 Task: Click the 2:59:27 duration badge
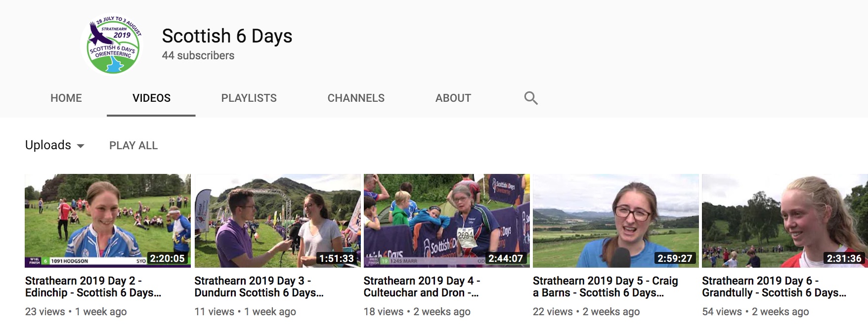(x=675, y=258)
